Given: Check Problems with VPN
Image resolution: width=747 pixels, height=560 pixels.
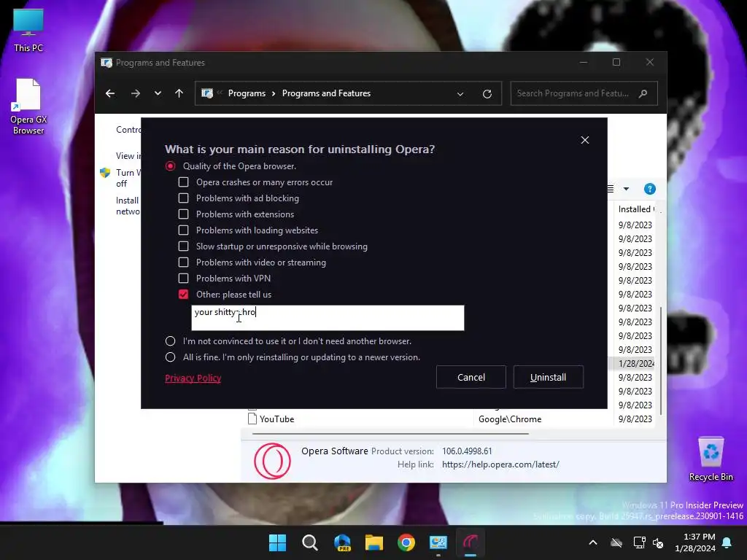Looking at the screenshot, I should pos(183,279).
